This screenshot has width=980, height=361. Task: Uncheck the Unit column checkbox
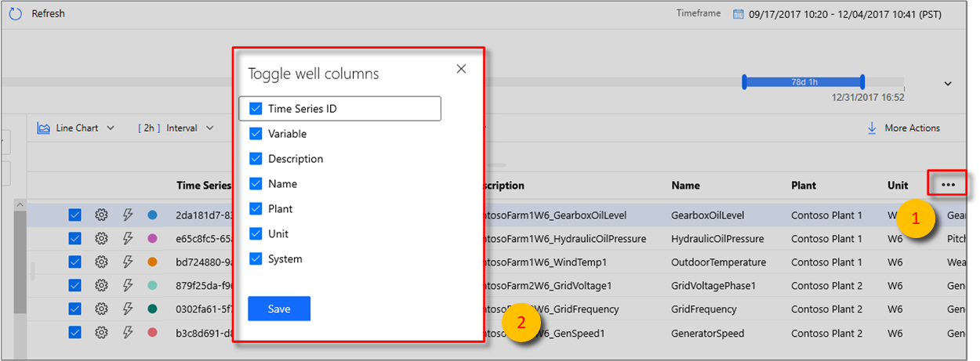point(255,234)
